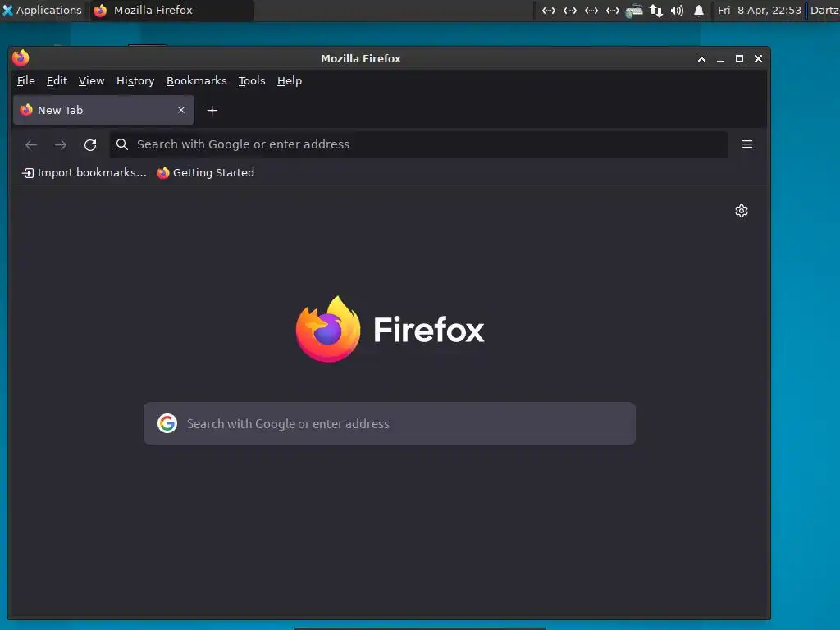Open the Help menu
This screenshot has width=840, height=630.
point(290,81)
